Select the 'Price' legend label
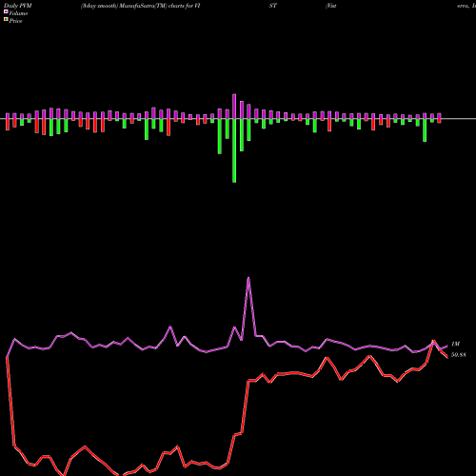476x476 pixels. pos(15,21)
